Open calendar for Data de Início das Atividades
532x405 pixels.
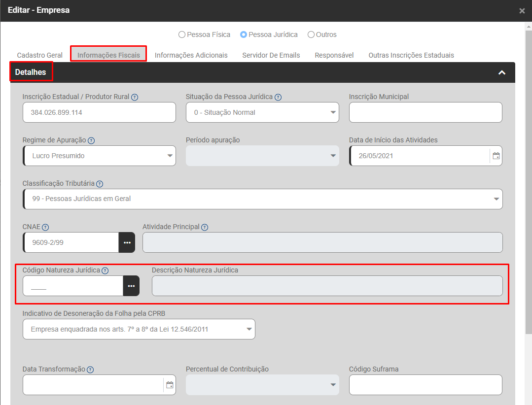(x=496, y=156)
